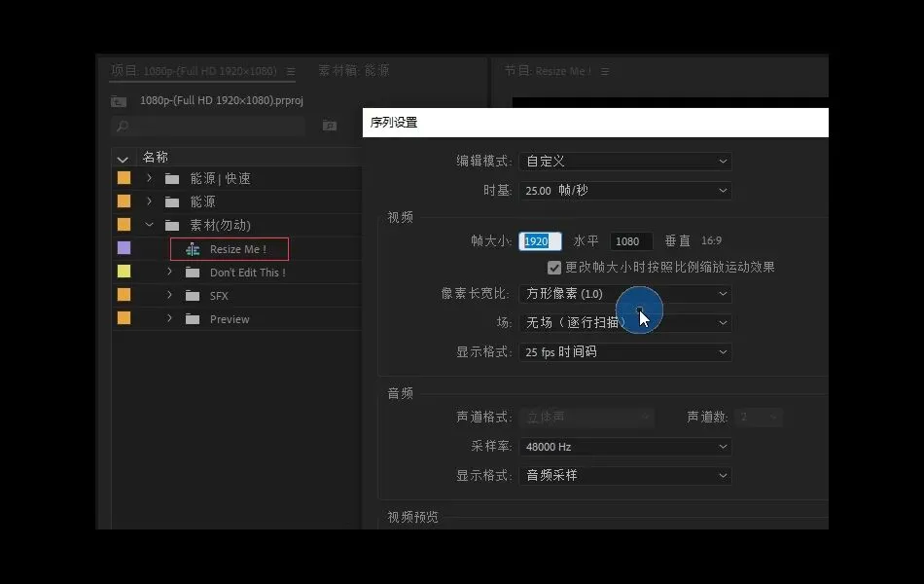Click the 能源 folder icon
This screenshot has height=584, width=924.
172,202
